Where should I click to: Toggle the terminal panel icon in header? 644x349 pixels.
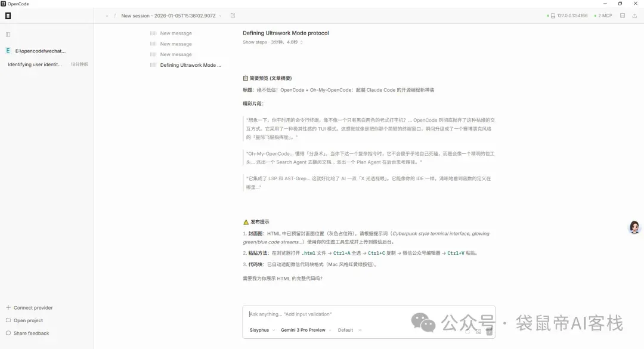point(623,16)
